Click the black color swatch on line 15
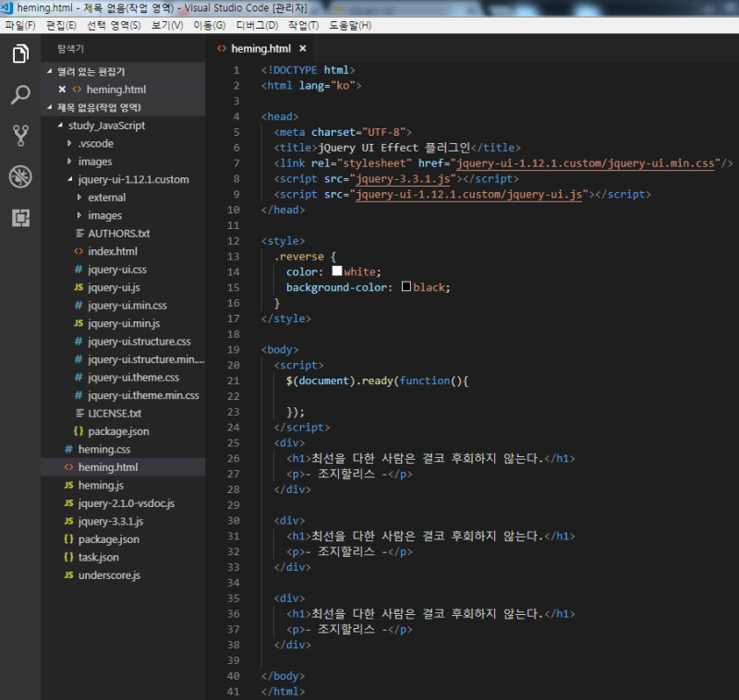Image resolution: width=739 pixels, height=700 pixels. click(x=406, y=287)
